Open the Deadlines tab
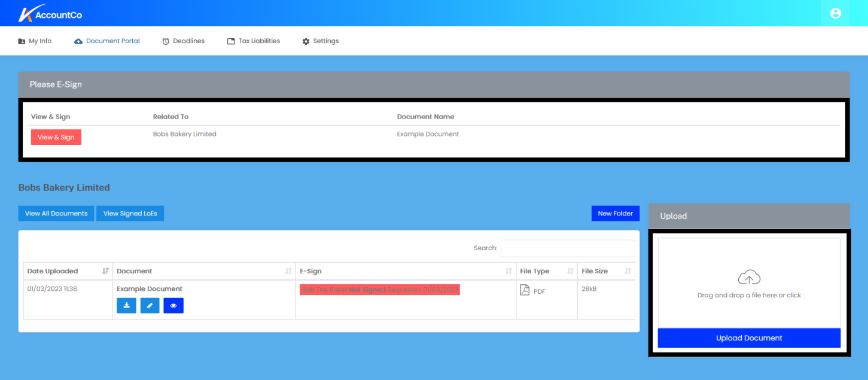The width and height of the screenshot is (868, 380). [x=184, y=41]
